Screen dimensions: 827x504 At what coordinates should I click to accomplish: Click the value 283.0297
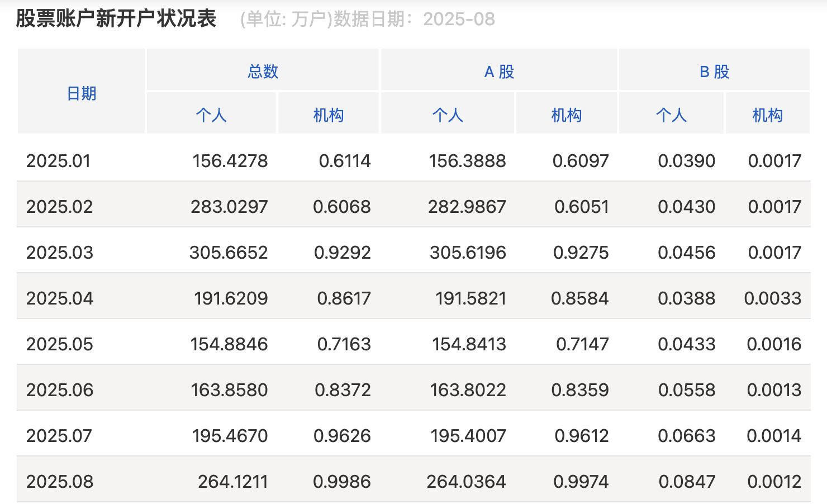pyautogui.click(x=229, y=207)
